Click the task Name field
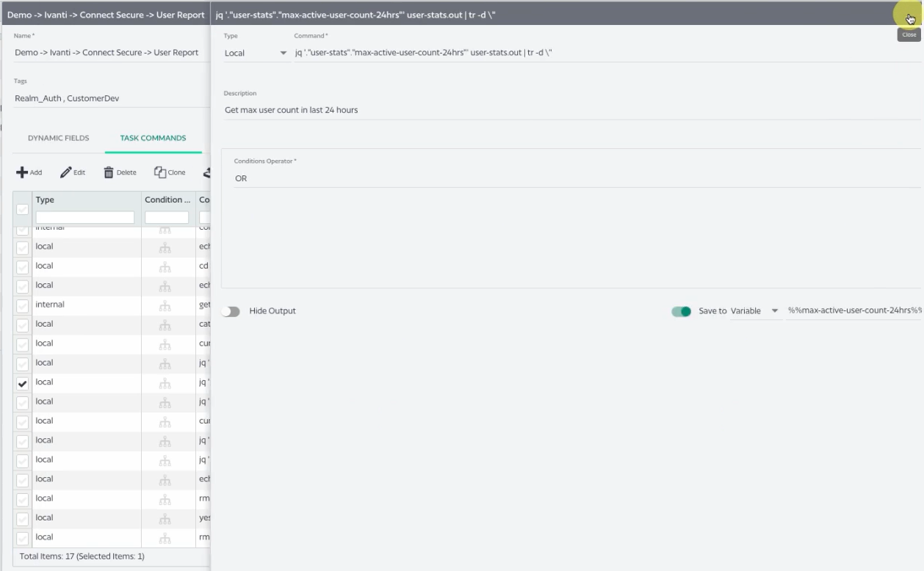The width and height of the screenshot is (924, 571). (110, 53)
